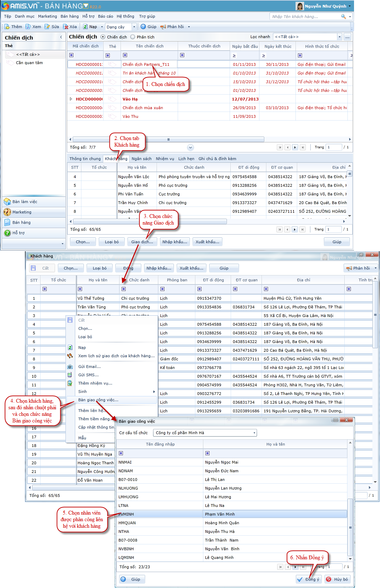Toggle filter checkbox under Tên chiến dịch column

pos(125,55)
